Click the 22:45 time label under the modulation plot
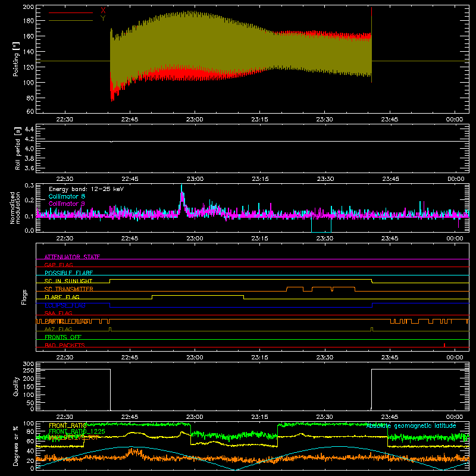The width and height of the screenshot is (476, 476). pyautogui.click(x=130, y=239)
